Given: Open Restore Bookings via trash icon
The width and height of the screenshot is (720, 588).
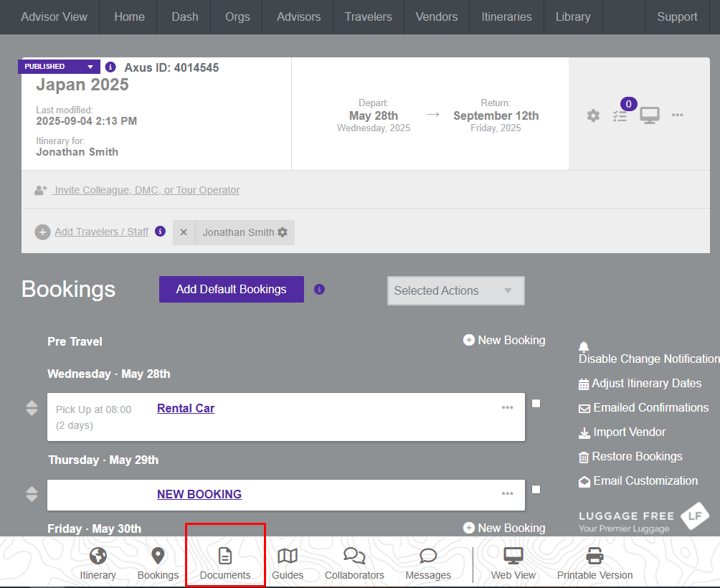Looking at the screenshot, I should [x=584, y=456].
